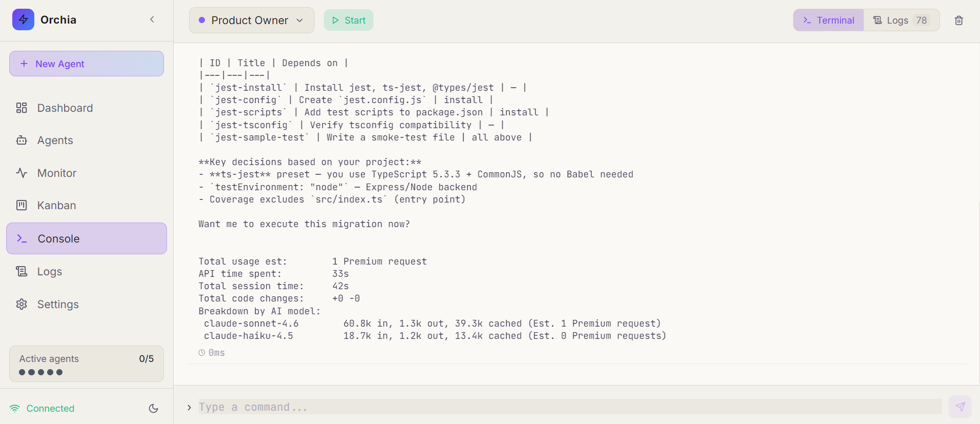Click the 0ms clock timestamp
Viewport: 980px width, 424px height.
point(212,353)
